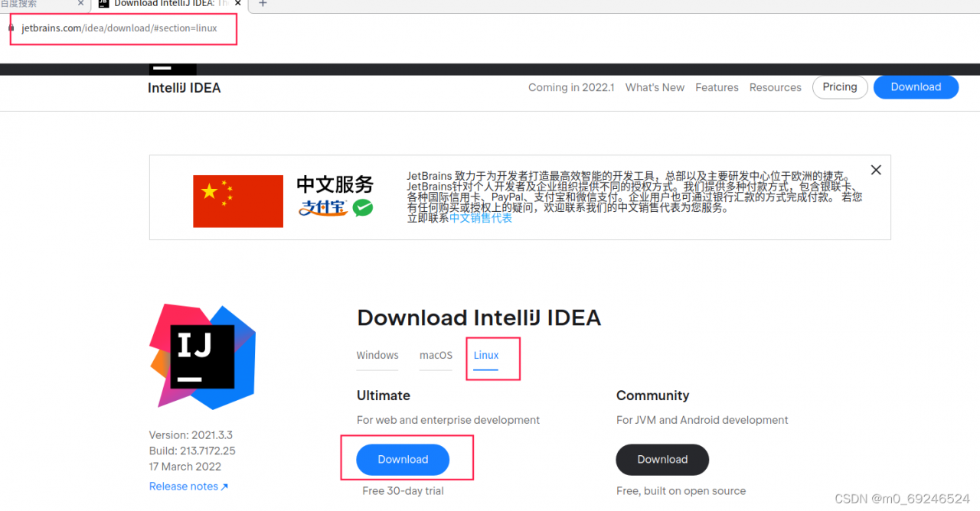Open a new browser tab
Image resolution: width=980 pixels, height=511 pixels.
tap(263, 3)
